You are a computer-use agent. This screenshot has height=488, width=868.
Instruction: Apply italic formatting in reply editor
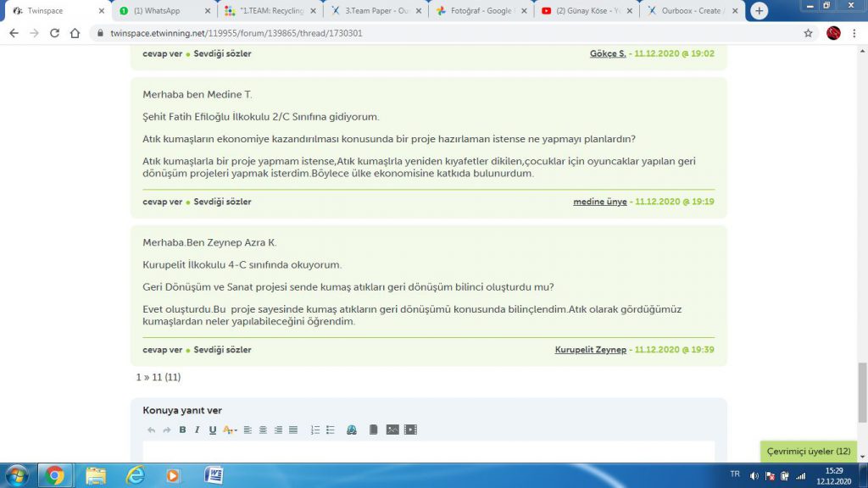point(197,430)
